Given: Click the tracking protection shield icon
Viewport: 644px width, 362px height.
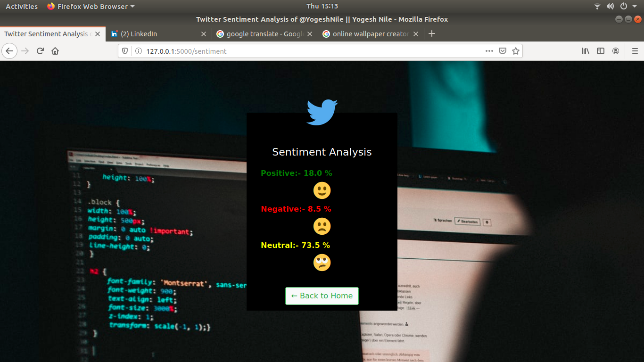Looking at the screenshot, I should click(125, 51).
